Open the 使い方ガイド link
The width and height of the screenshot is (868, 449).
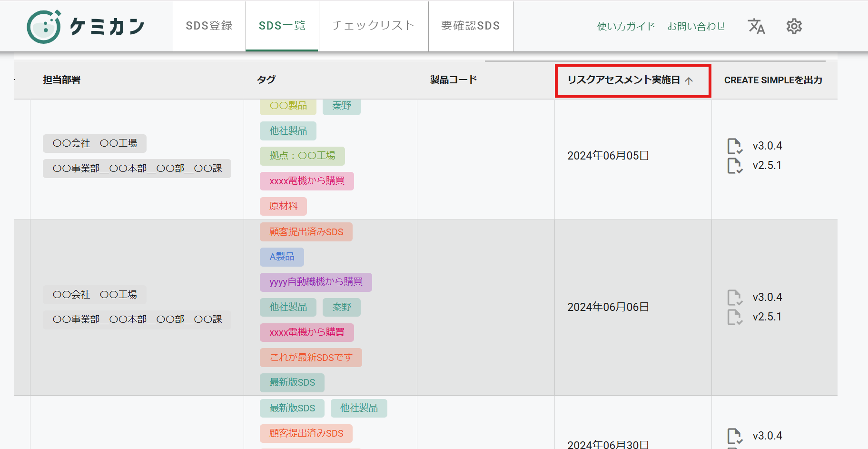point(626,26)
